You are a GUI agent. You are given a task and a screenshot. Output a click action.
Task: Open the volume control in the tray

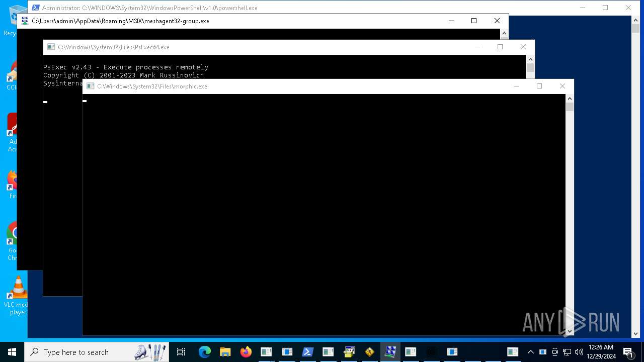click(579, 352)
